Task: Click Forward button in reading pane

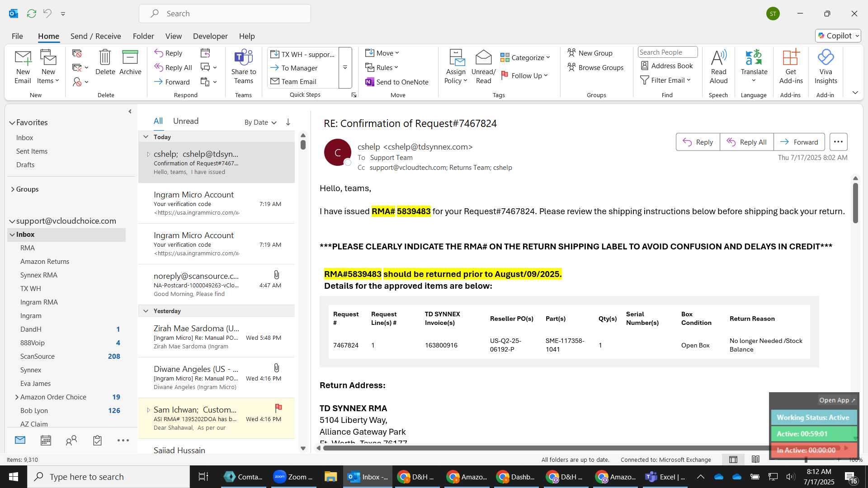Action: [x=799, y=142]
